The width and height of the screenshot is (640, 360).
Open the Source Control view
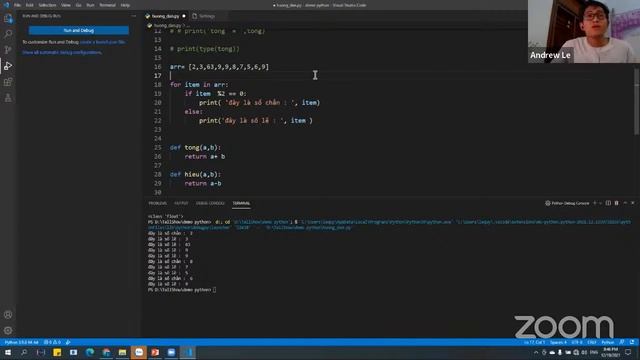(x=8, y=50)
